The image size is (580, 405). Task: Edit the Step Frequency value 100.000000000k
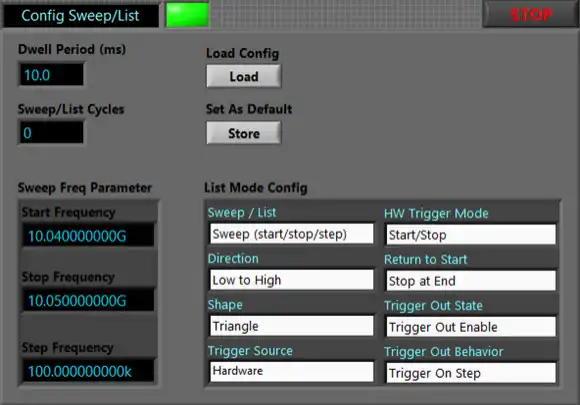[x=88, y=371]
